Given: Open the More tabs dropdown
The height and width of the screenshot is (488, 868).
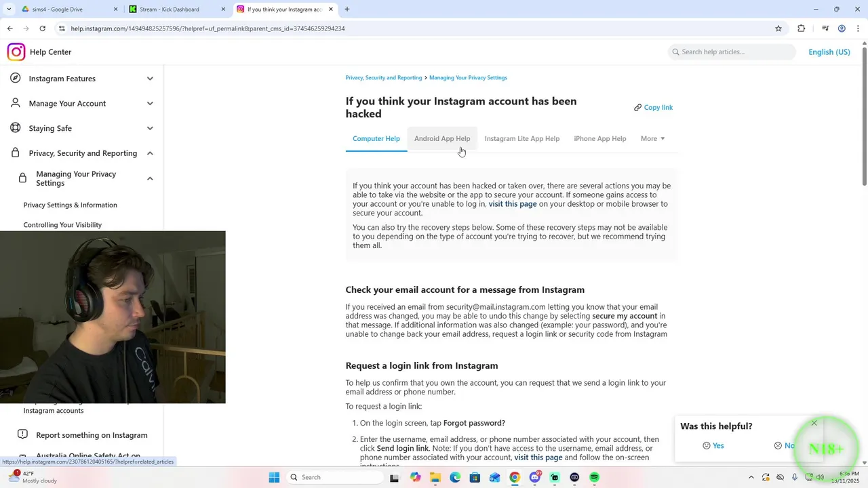Looking at the screenshot, I should pos(652,138).
